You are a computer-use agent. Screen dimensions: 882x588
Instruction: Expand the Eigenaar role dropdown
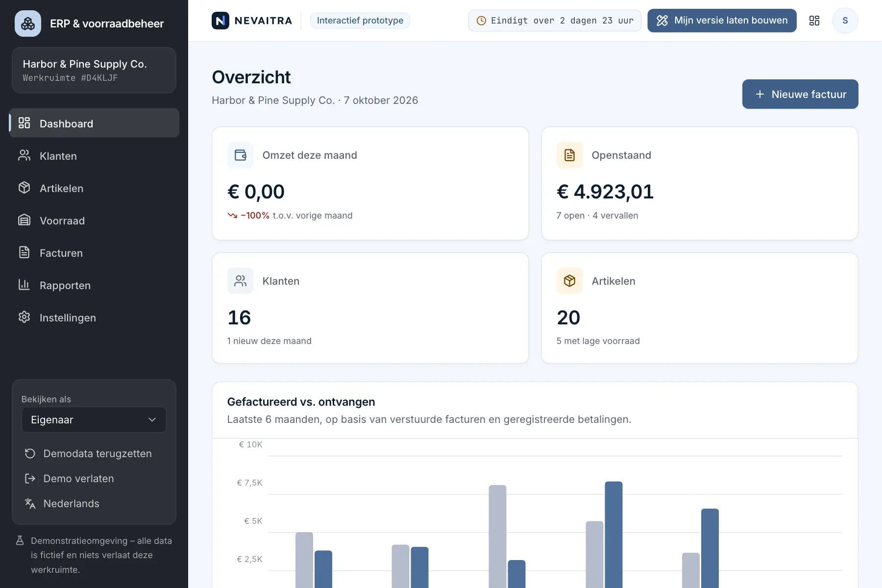(94, 420)
